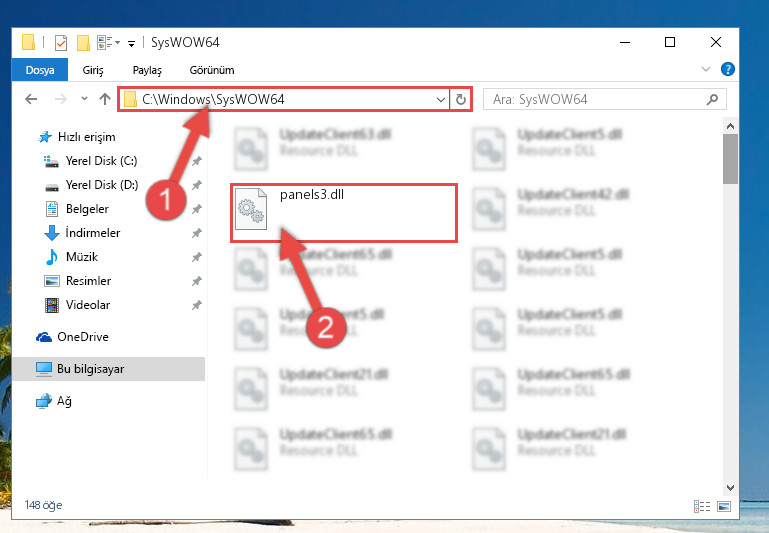The width and height of the screenshot is (769, 533).
Task: Open Yerel Disk (D:)
Action: tap(102, 185)
